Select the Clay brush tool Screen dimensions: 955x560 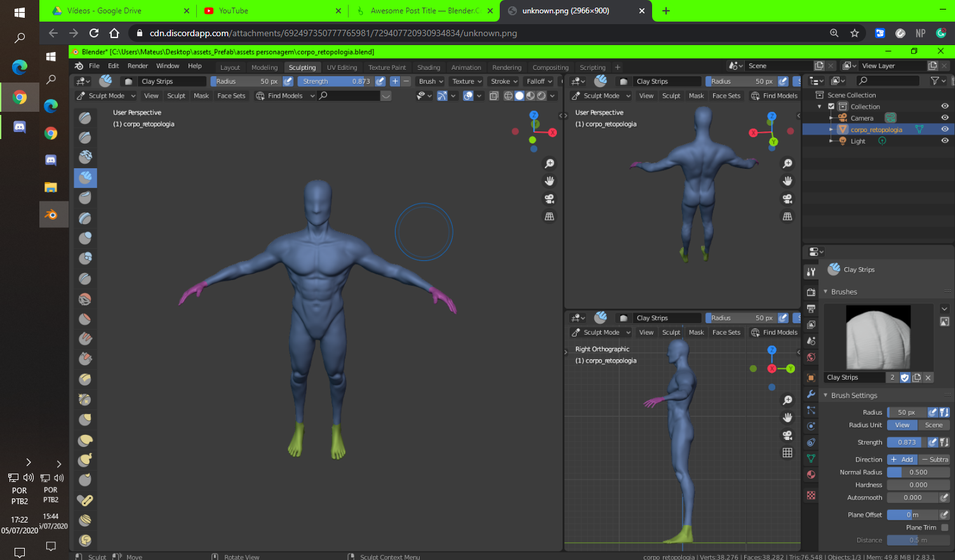coord(85,157)
